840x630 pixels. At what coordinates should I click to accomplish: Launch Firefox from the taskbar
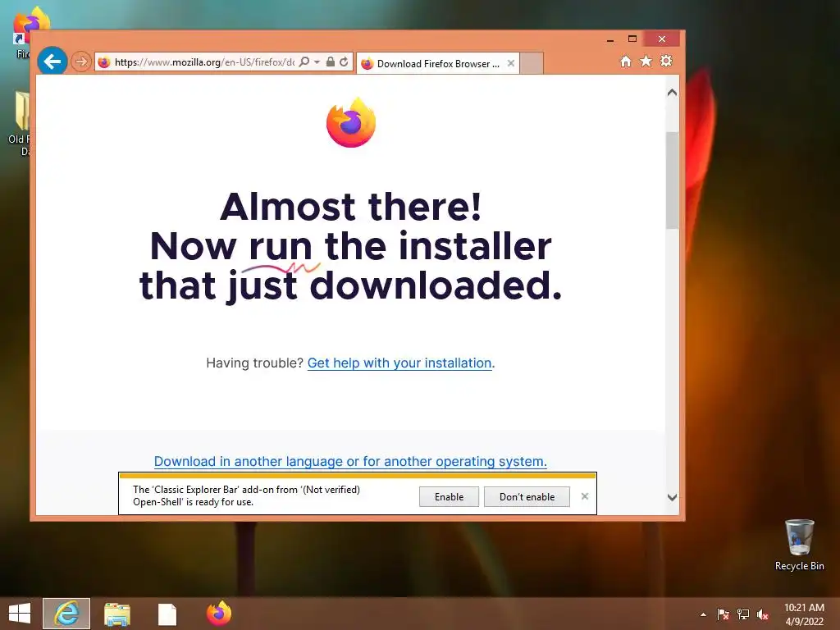pos(218,614)
